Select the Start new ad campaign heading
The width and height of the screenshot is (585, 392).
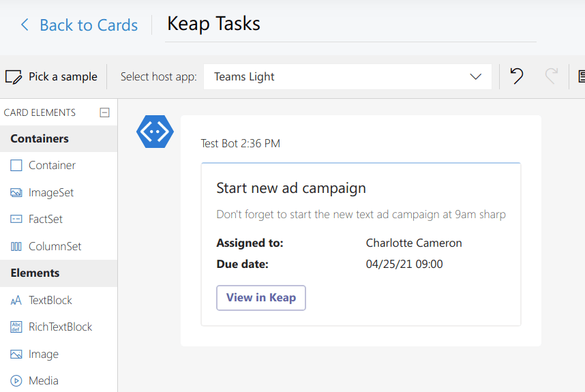(291, 188)
